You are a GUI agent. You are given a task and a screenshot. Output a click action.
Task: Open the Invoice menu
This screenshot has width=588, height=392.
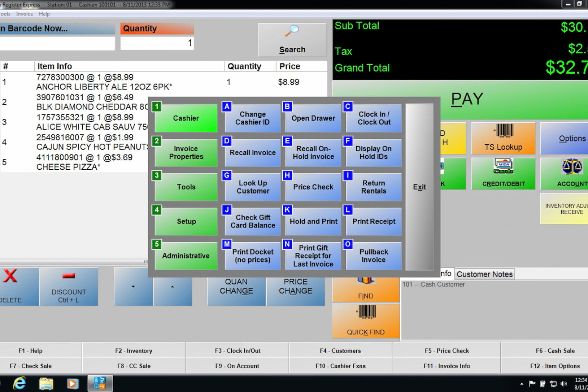coord(24,14)
